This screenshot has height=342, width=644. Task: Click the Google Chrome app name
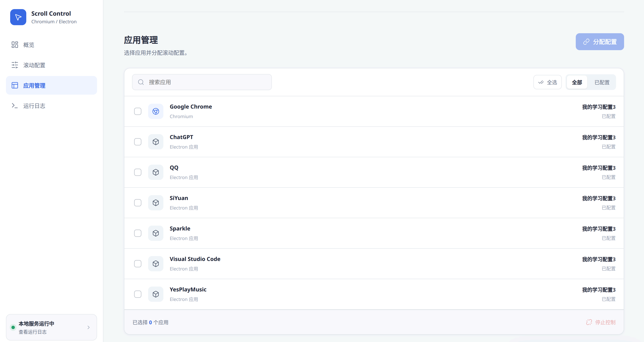[191, 107]
